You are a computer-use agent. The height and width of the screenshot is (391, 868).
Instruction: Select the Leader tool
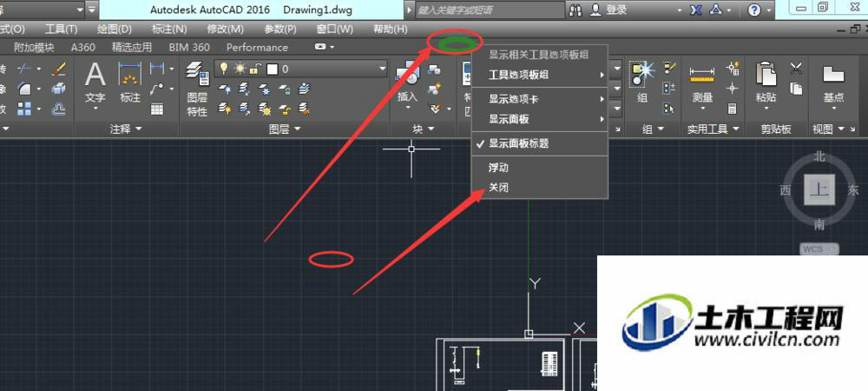pos(158,89)
